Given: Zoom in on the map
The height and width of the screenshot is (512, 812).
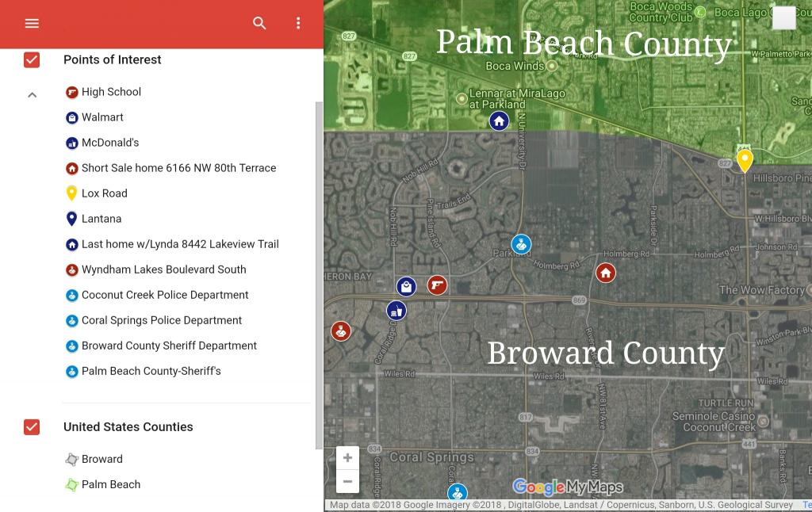Looking at the screenshot, I should pos(347,458).
